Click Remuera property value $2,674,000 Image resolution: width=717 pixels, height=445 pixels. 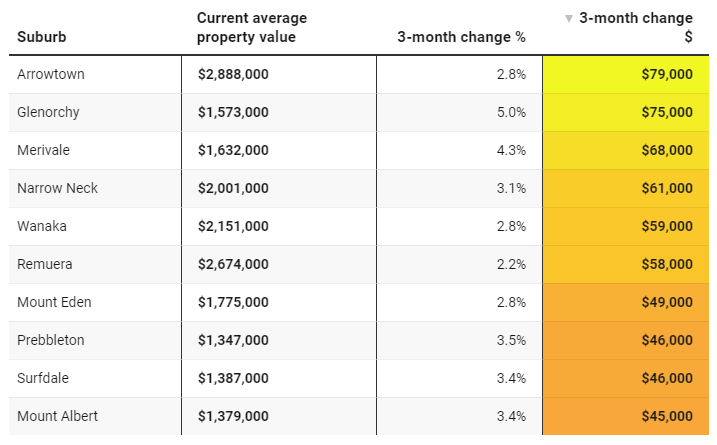point(233,264)
